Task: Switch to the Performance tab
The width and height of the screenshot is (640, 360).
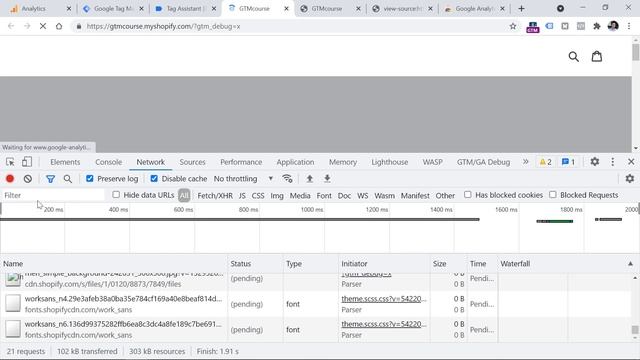Action: 241,162
